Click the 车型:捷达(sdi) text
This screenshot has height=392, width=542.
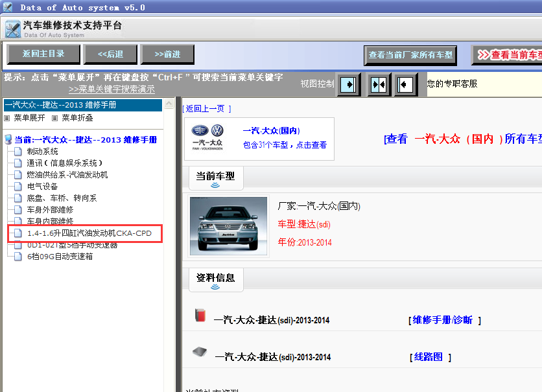(304, 224)
